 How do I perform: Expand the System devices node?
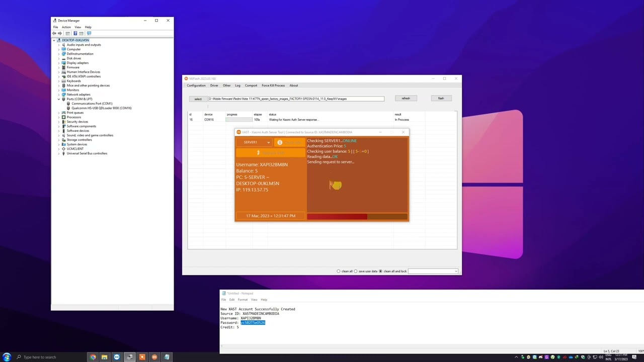[x=59, y=144]
